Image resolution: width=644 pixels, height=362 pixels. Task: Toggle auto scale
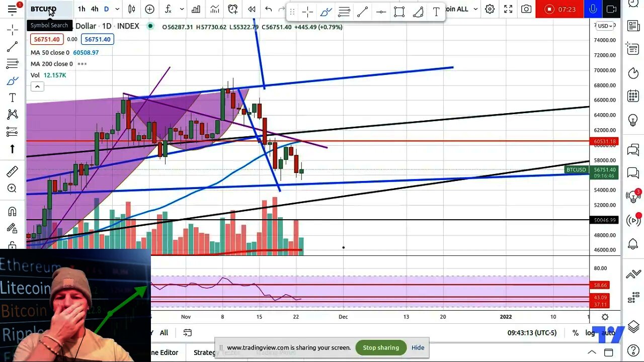[x=608, y=333]
